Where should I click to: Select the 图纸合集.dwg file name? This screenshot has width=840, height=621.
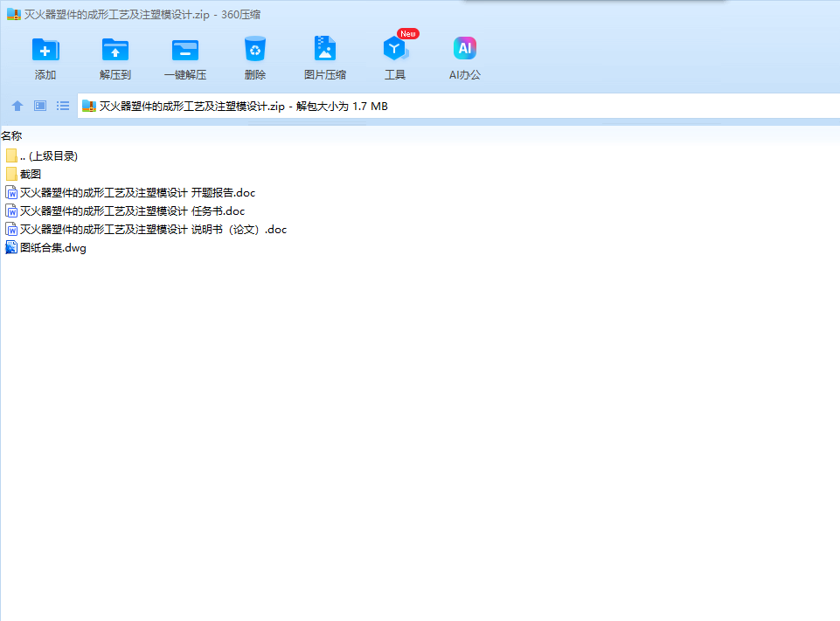(x=53, y=248)
